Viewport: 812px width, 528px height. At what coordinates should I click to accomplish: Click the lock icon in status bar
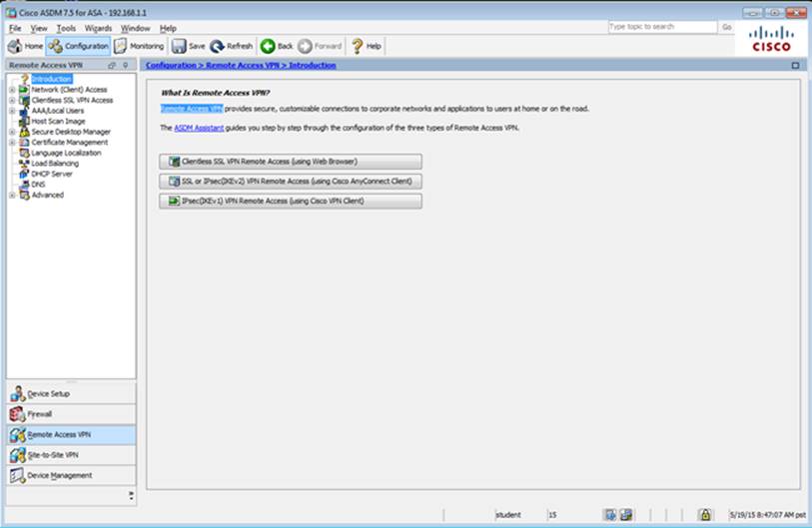tap(704, 514)
